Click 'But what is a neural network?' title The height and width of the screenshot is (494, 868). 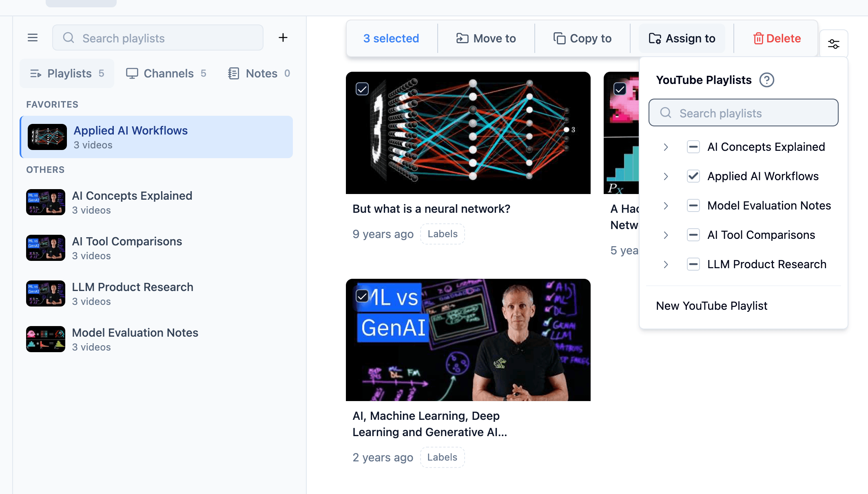coord(431,209)
